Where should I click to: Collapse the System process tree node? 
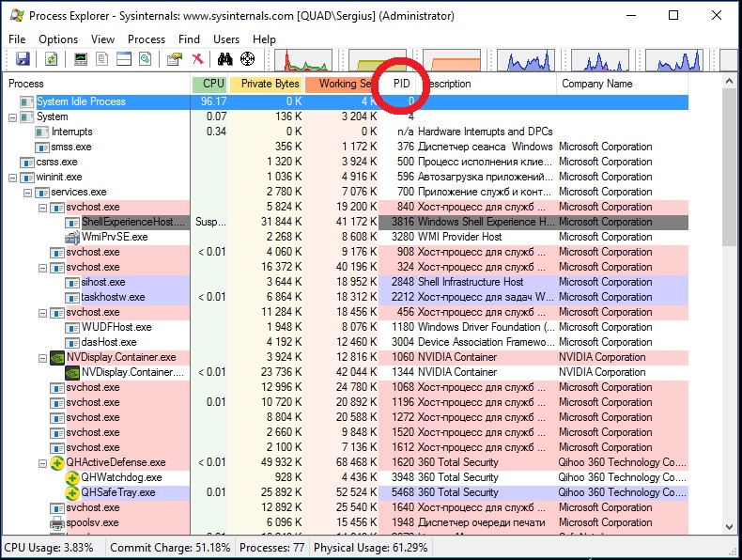pyautogui.click(x=13, y=117)
